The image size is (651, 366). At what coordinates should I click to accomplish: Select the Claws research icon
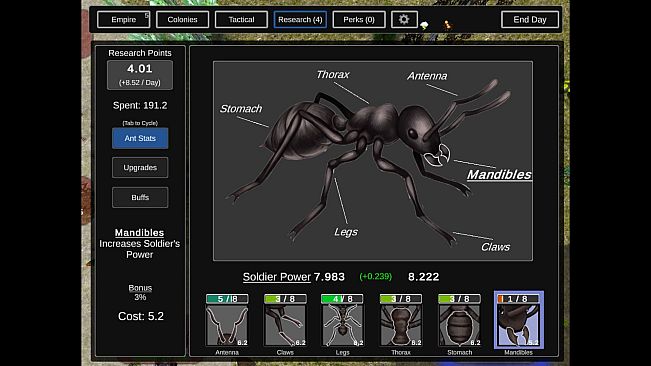(285, 326)
